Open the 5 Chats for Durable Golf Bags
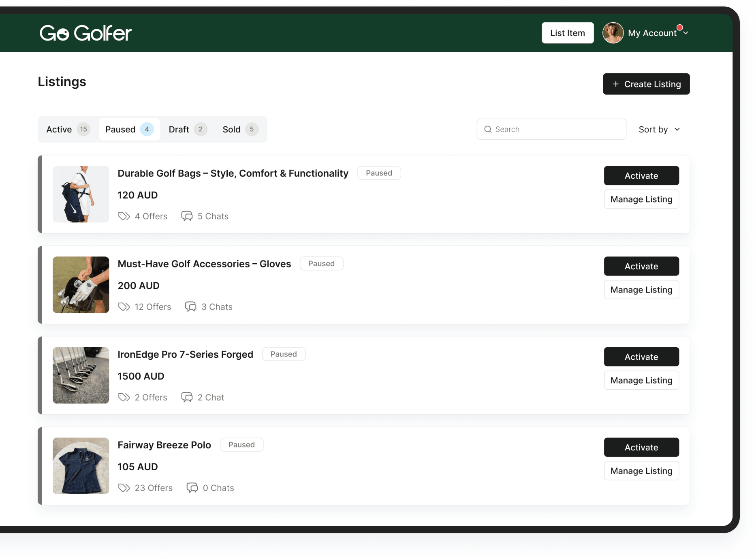Screen dimensions: 756x559 coord(205,216)
